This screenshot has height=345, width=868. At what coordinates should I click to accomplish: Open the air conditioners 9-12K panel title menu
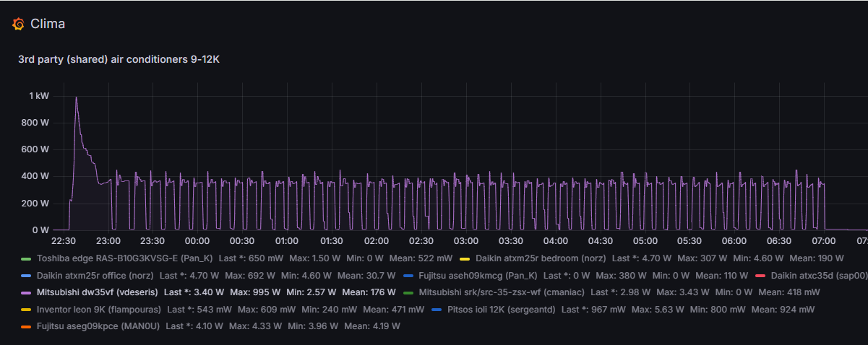pos(119,59)
